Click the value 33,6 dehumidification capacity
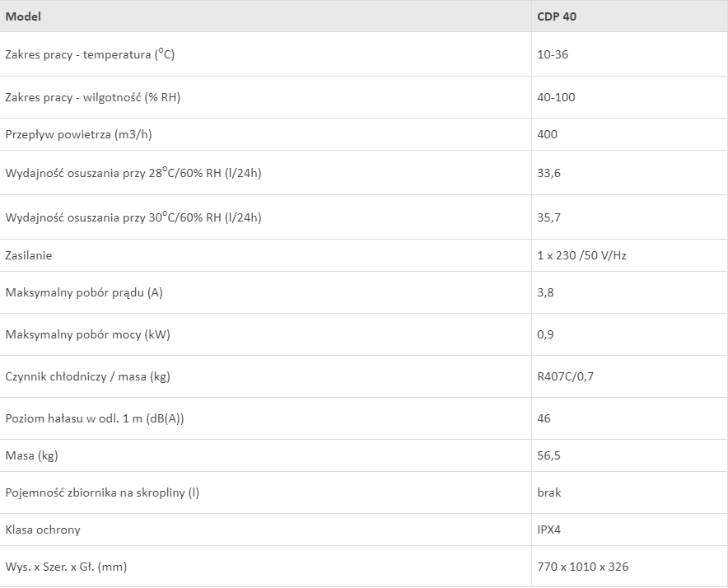728x588 pixels. click(x=548, y=173)
